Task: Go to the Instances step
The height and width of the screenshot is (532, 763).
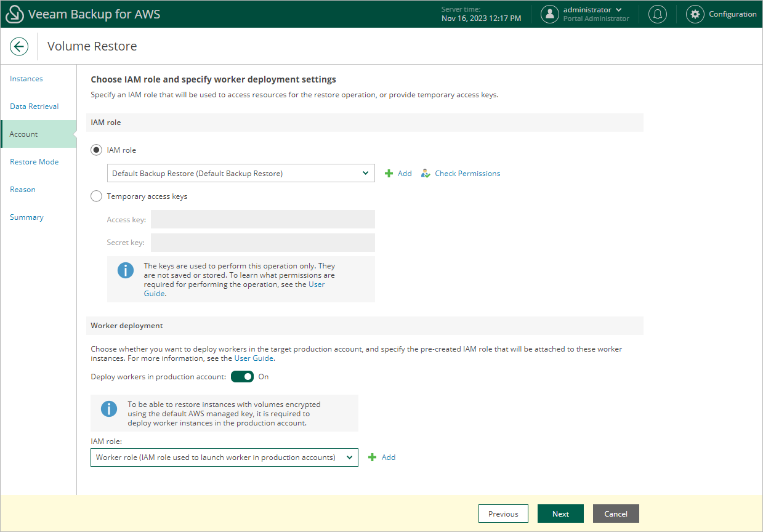Action: 26,79
